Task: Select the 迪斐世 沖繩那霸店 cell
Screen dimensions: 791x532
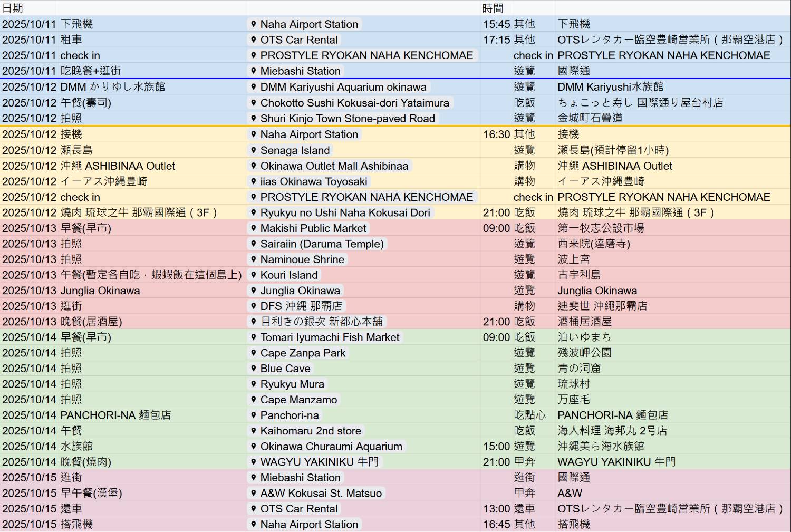Action: click(673, 306)
